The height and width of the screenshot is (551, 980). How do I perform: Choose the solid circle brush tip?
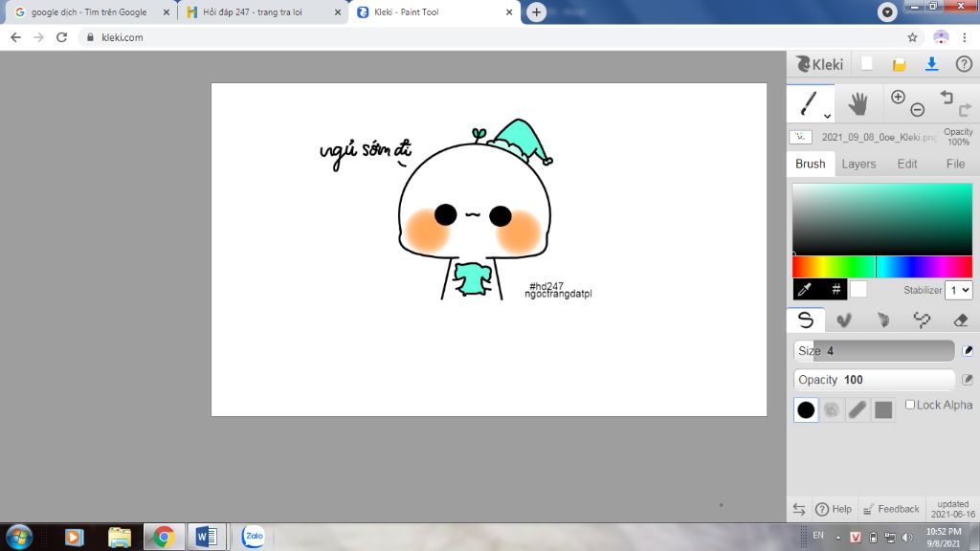click(x=806, y=409)
